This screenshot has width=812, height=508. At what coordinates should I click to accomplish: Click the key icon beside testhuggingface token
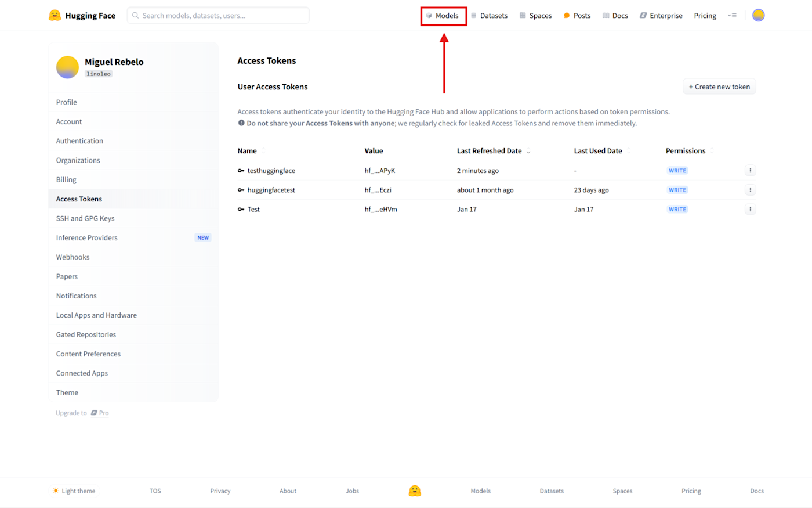coord(241,171)
